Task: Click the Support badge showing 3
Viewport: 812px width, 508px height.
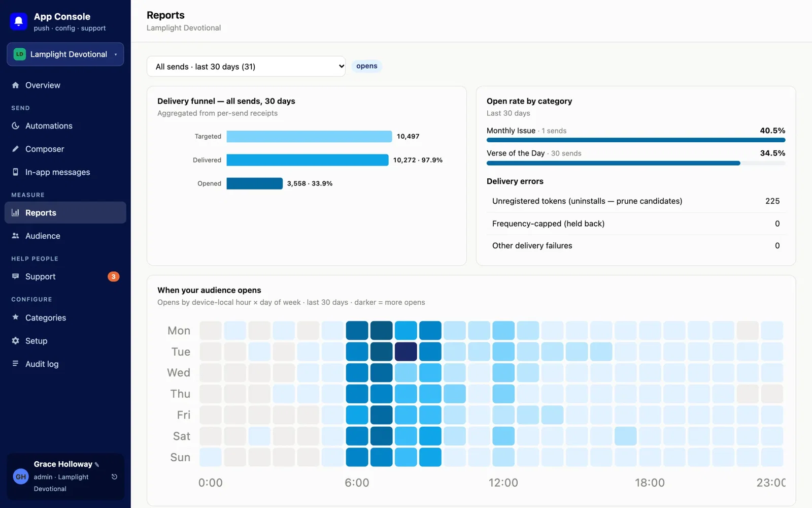Action: [x=113, y=276]
